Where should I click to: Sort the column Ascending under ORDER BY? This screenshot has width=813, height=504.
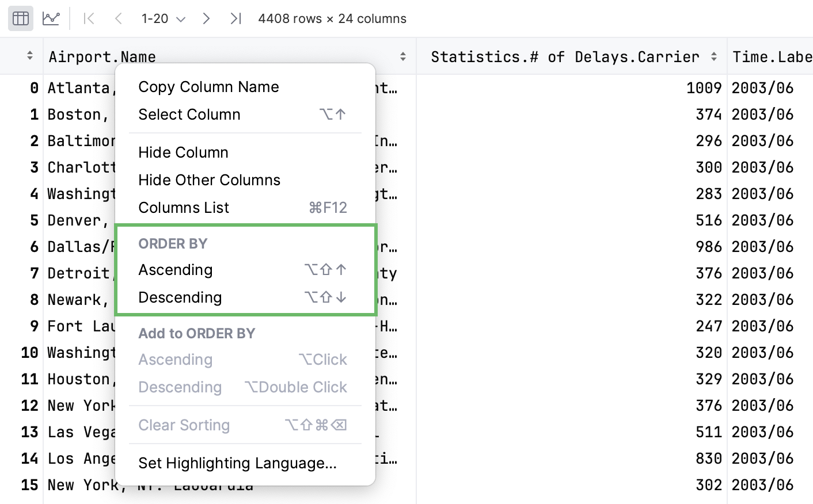[175, 269]
